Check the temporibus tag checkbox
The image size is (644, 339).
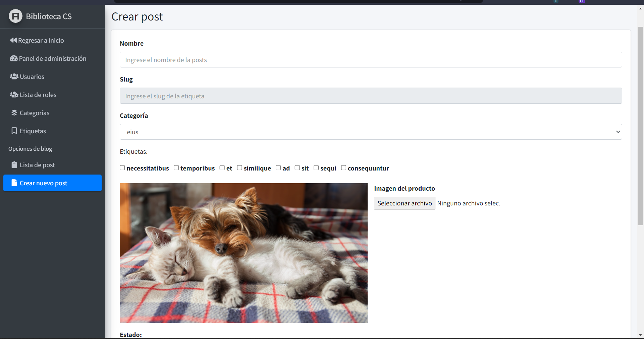click(x=176, y=168)
